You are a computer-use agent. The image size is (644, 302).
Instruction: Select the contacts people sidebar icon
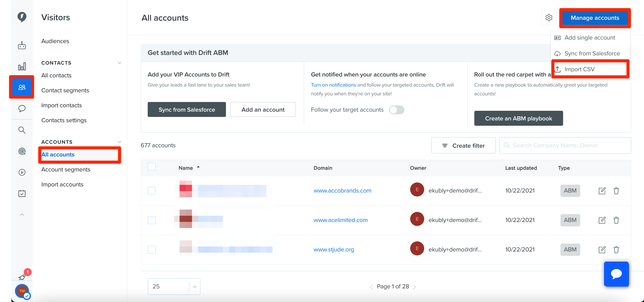(x=22, y=87)
